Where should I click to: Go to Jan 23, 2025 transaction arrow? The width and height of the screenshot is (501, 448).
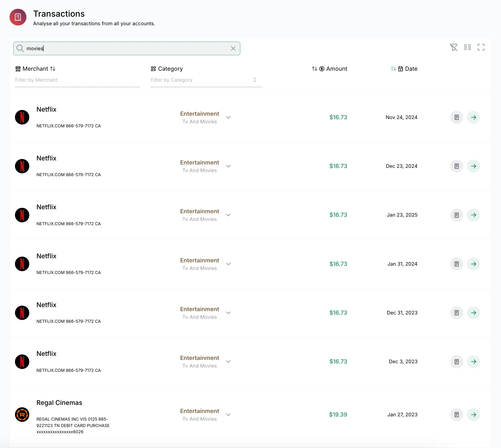[473, 215]
